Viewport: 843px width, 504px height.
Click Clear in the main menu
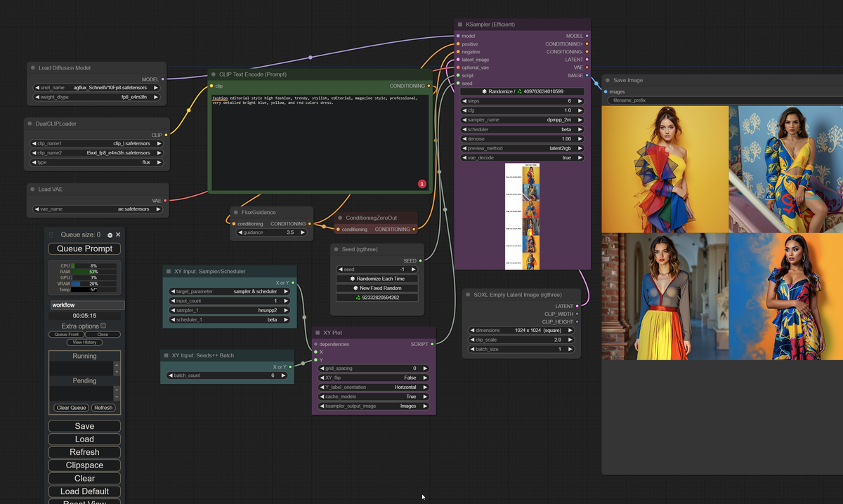tap(84, 478)
